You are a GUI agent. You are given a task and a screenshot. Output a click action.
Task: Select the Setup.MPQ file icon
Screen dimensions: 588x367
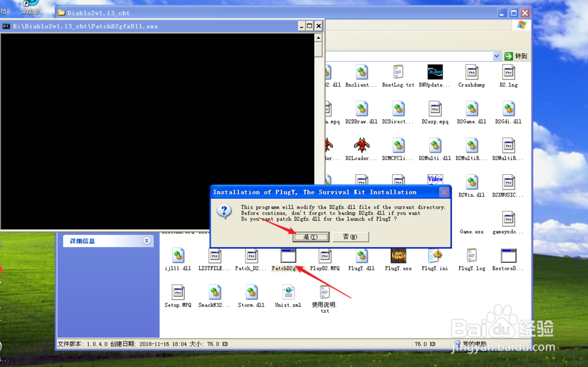pyautogui.click(x=178, y=292)
